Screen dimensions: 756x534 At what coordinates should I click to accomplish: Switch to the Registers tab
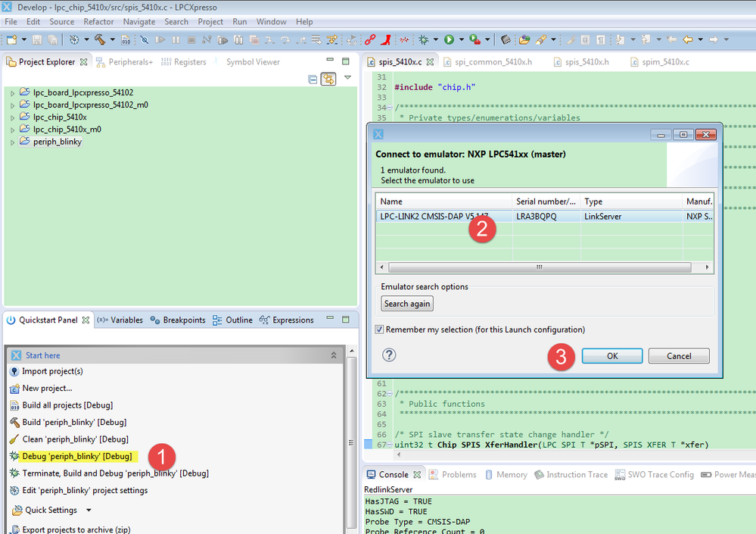click(x=184, y=62)
